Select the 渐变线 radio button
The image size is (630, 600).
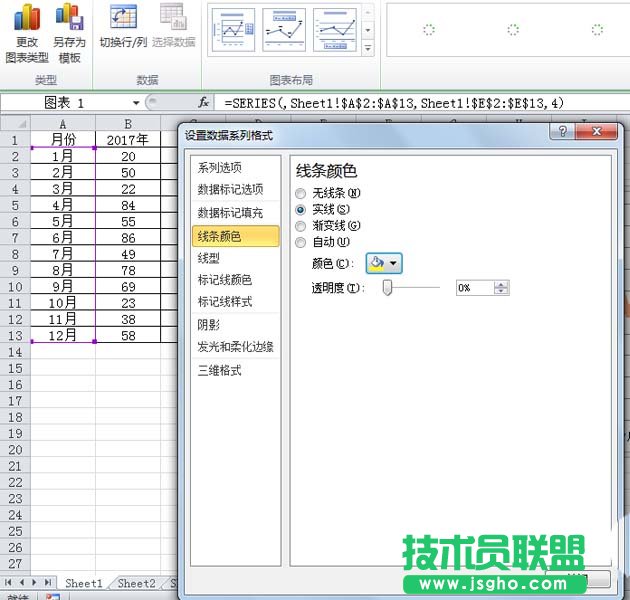[x=300, y=226]
